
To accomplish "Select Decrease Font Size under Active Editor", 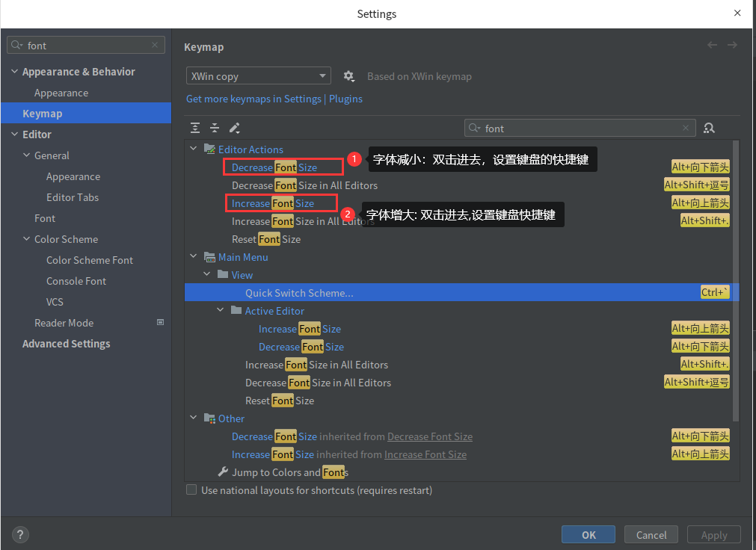I will pos(301,347).
